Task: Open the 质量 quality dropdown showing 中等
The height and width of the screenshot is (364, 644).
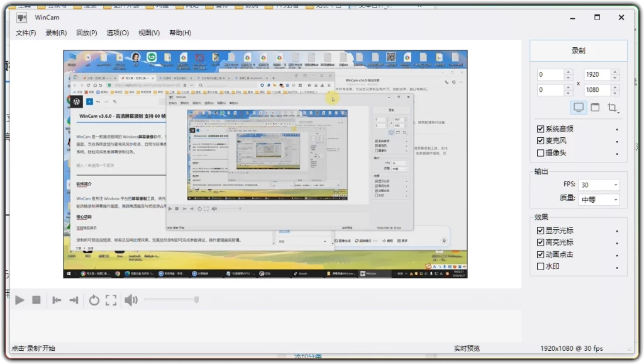Action: pyautogui.click(x=598, y=199)
